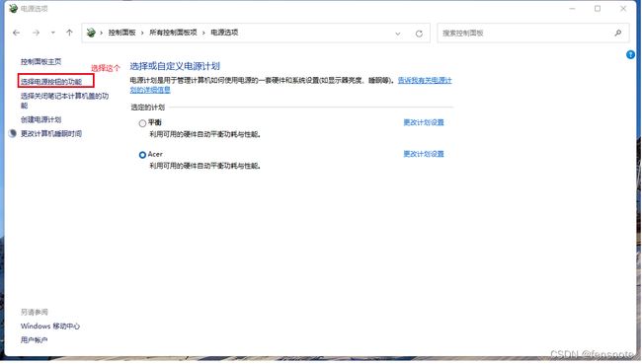This screenshot has height=364, width=642.
Task: Open 控制面板主页 link
Action: coord(40,62)
